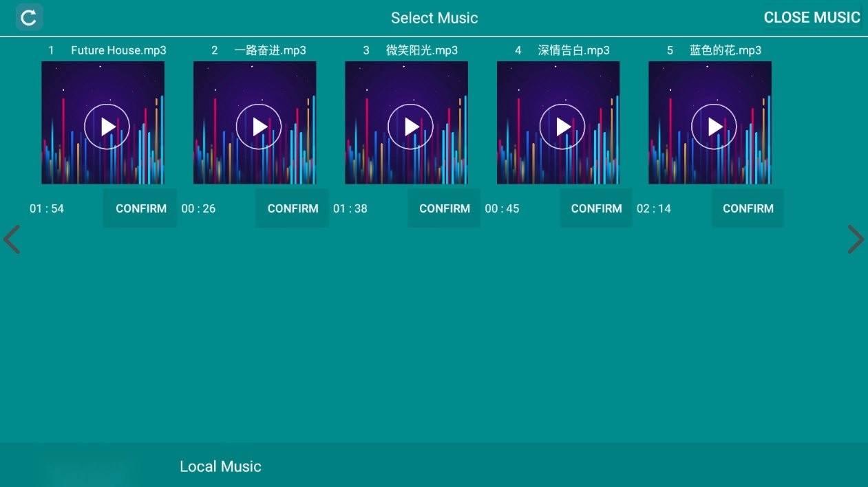
Task: Play track 2 一路奋进.mp3
Action: click(x=259, y=127)
